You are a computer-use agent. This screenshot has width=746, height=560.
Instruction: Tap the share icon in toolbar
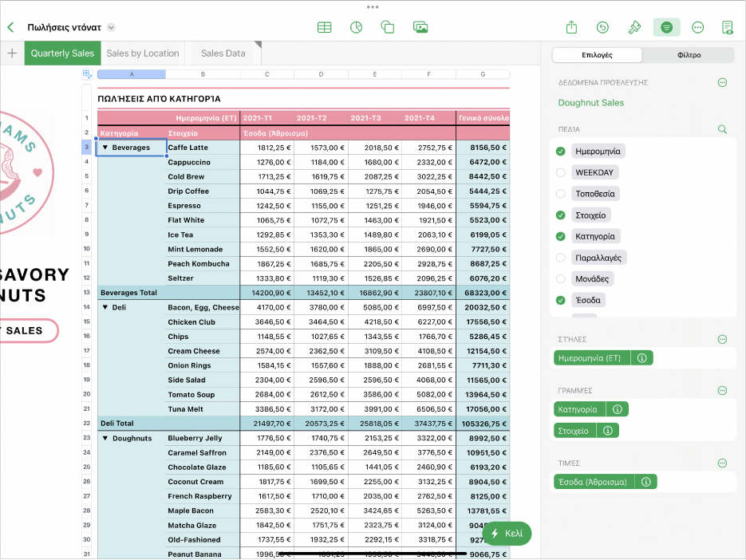(x=571, y=27)
